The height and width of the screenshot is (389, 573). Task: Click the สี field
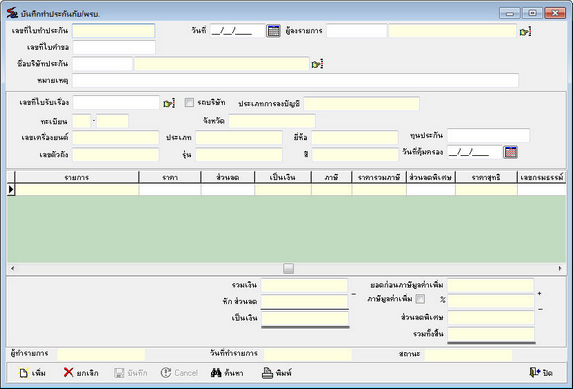355,155
